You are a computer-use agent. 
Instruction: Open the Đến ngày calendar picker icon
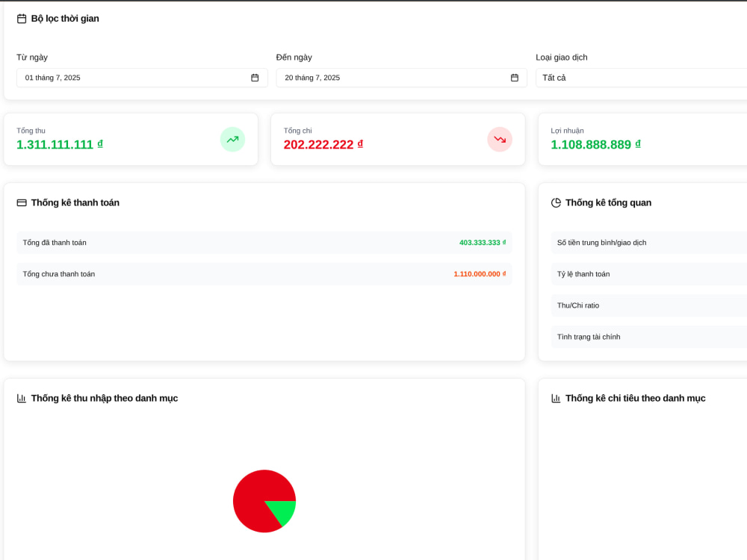point(515,78)
